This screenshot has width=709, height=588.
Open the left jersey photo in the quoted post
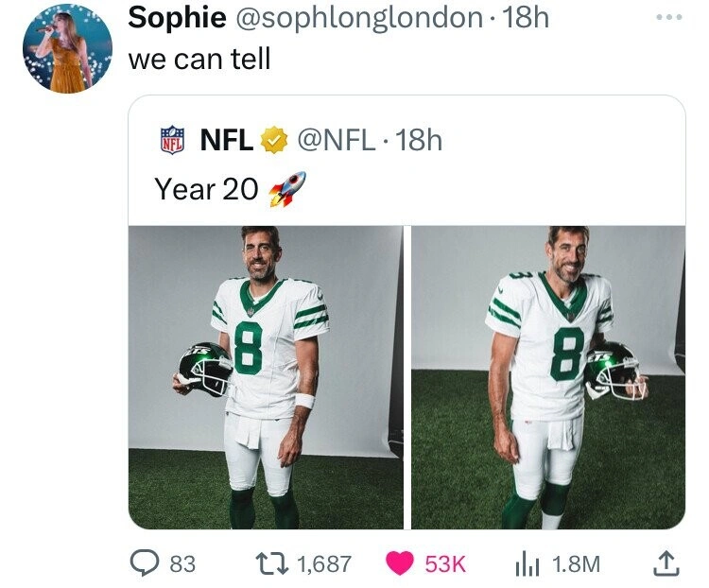tap(266, 376)
